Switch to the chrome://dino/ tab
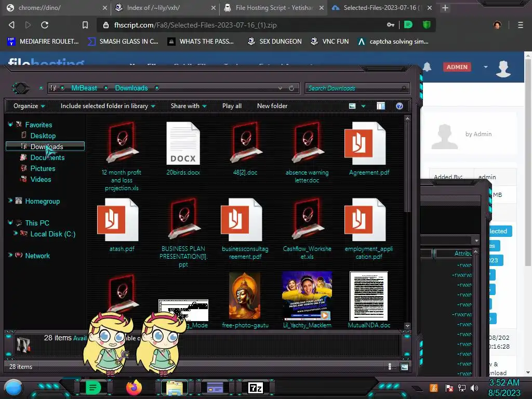Viewport: 532px width, 399px height. coord(56,8)
